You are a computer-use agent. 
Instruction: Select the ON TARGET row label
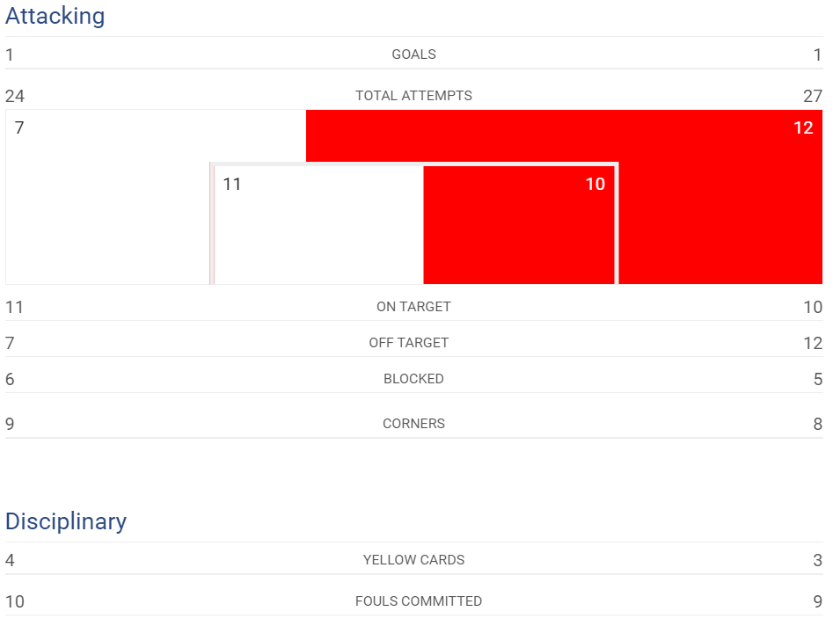(413, 307)
